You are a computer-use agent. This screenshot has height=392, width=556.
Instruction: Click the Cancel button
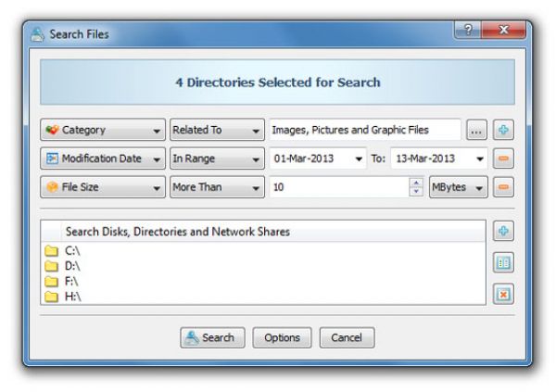(x=347, y=337)
